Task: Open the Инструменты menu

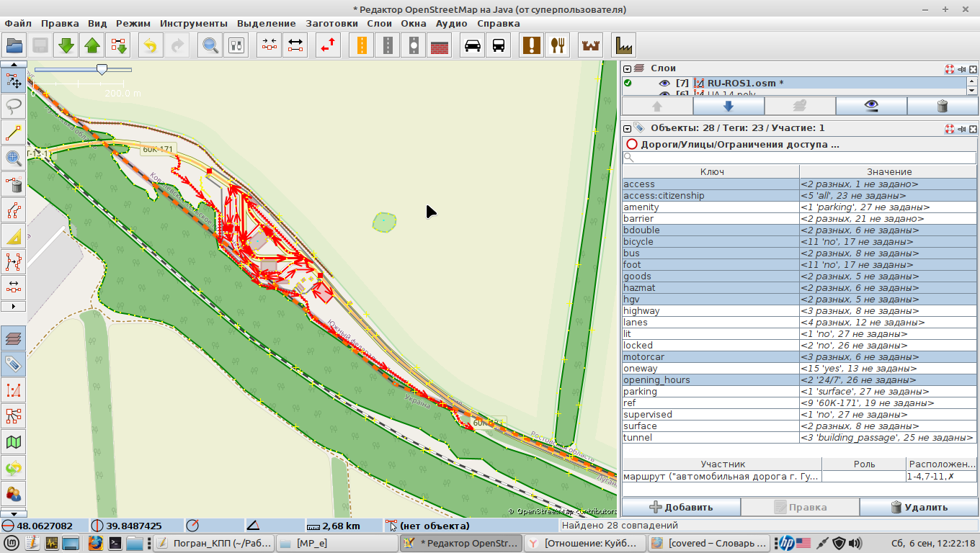Action: pos(193,23)
